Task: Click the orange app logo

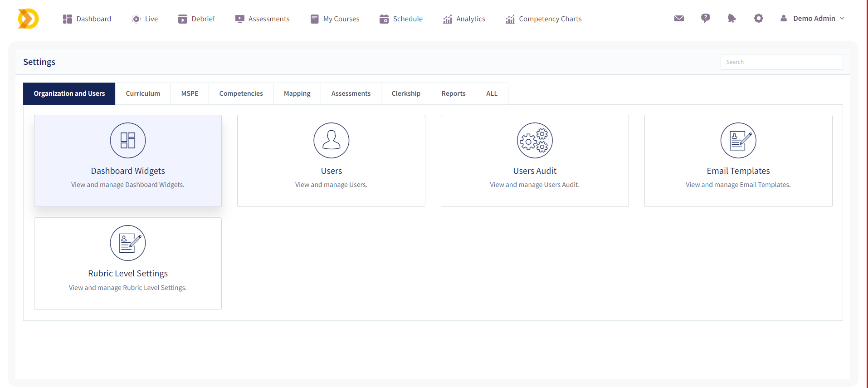Action: point(28,19)
